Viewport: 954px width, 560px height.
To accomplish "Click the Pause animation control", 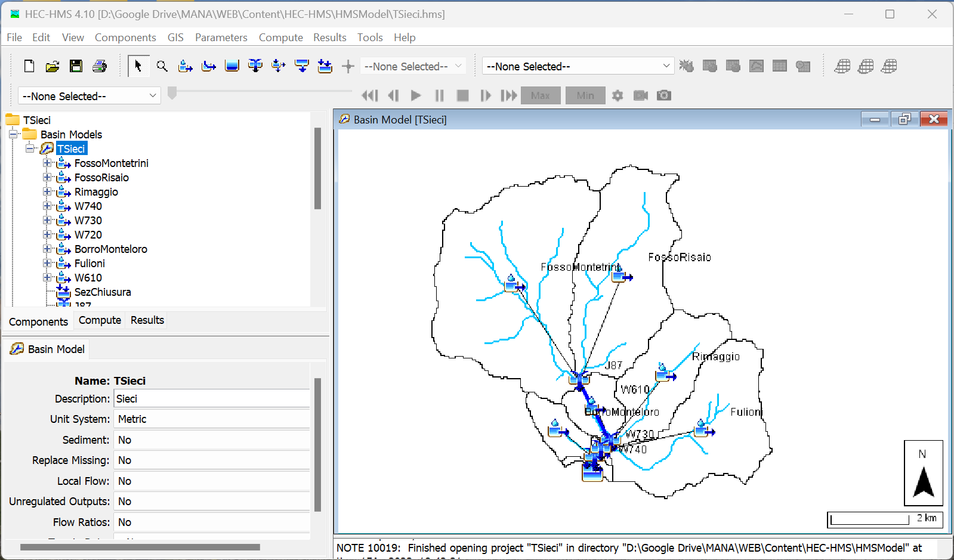I will (440, 95).
